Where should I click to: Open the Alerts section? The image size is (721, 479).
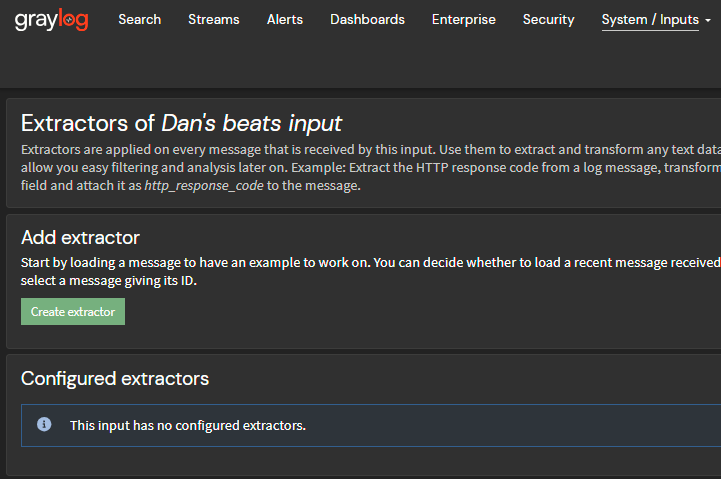click(285, 20)
